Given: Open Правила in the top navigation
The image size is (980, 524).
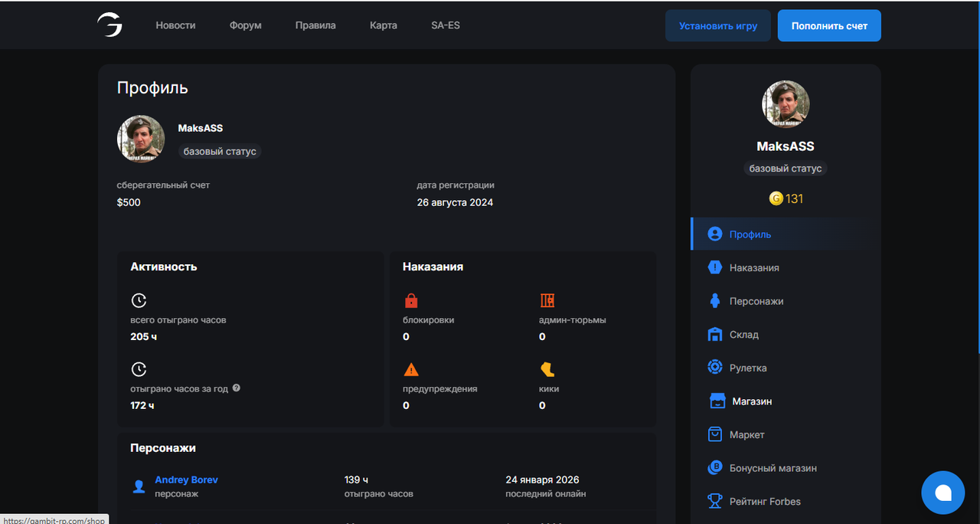Looking at the screenshot, I should pos(315,25).
